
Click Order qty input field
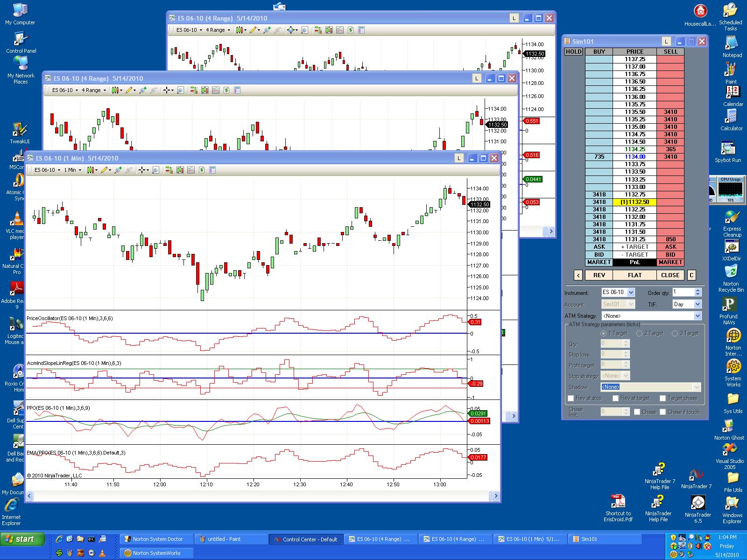pyautogui.click(x=683, y=292)
